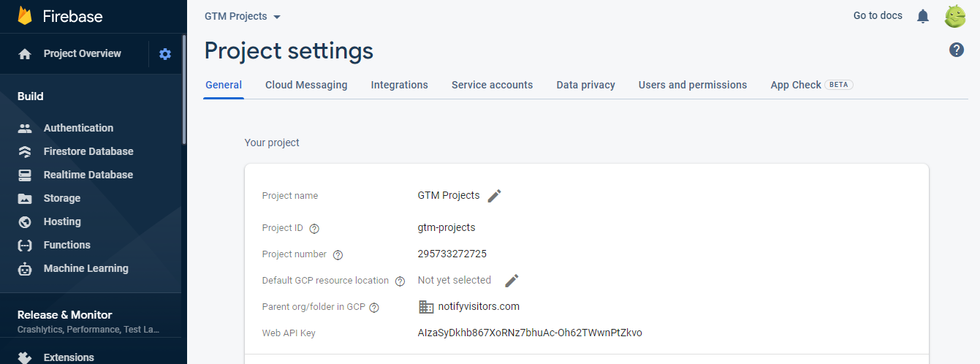
Task: Open Machine Learning in the sidebar
Action: click(86, 268)
